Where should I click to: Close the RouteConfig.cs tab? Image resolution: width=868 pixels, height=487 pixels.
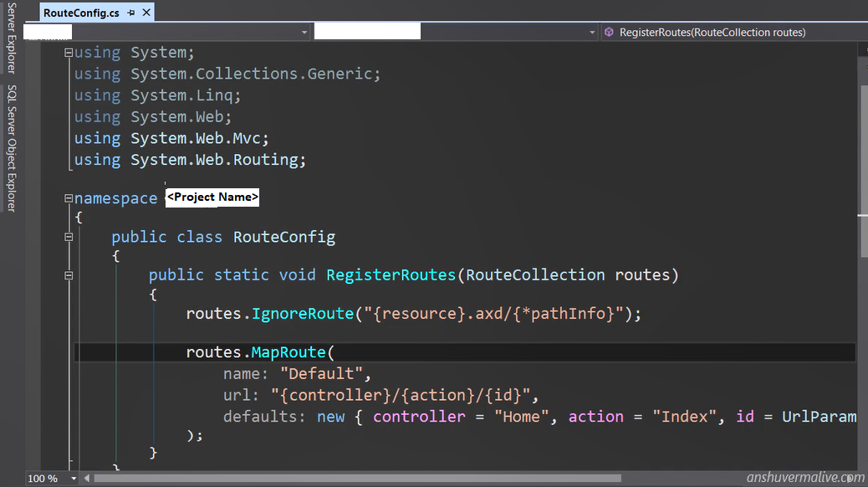click(x=146, y=13)
